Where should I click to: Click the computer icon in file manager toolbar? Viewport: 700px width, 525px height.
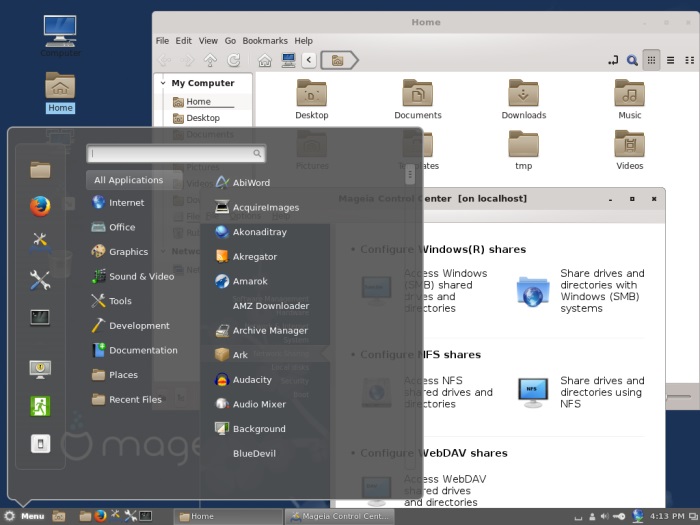tap(288, 60)
